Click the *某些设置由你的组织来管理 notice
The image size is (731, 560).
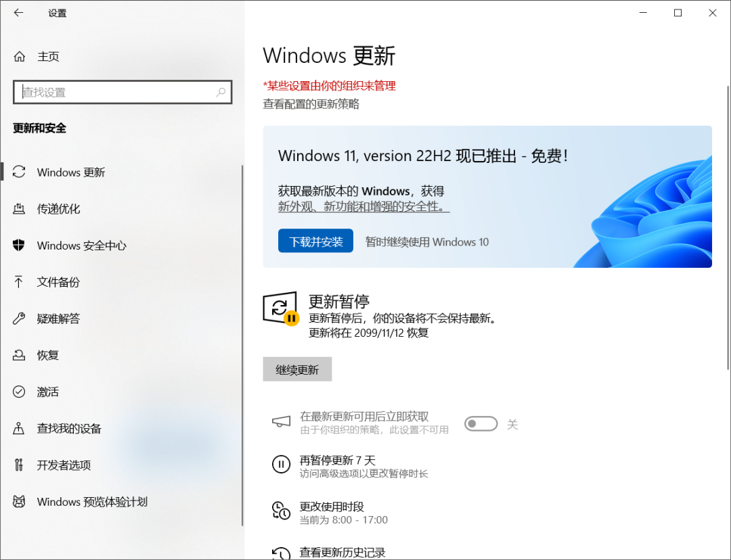[x=329, y=86]
